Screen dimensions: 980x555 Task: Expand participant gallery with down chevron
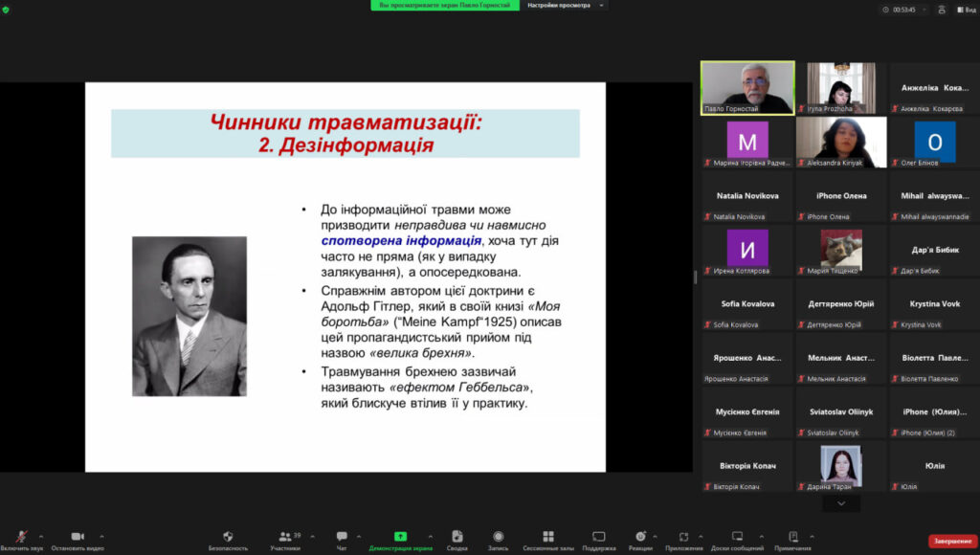tap(841, 503)
